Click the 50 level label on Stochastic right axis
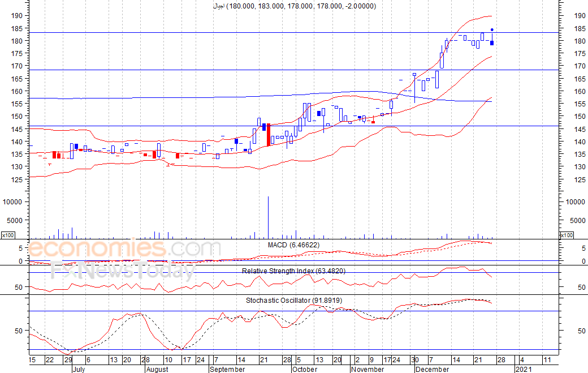The width and height of the screenshot is (588, 373). (x=582, y=331)
